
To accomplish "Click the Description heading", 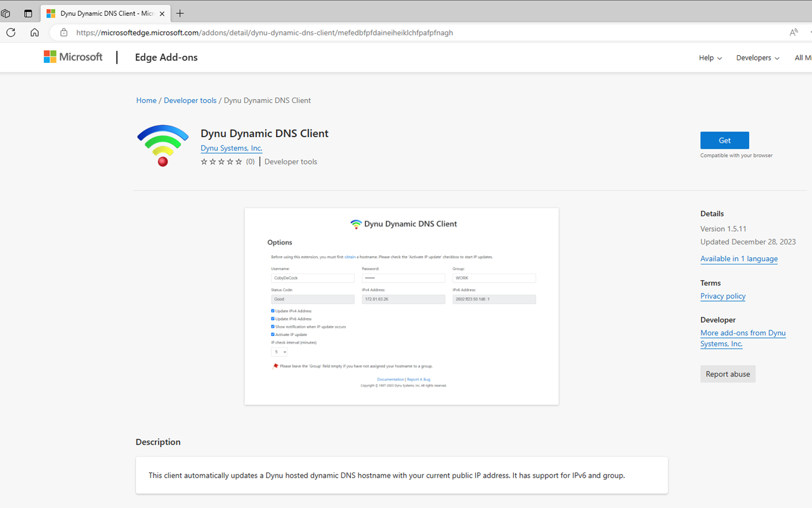I will [x=158, y=442].
